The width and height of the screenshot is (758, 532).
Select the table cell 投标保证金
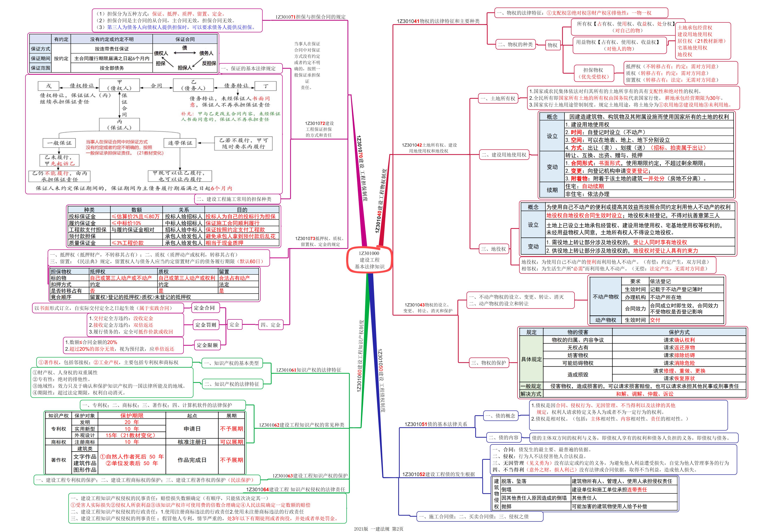[x=89, y=216]
